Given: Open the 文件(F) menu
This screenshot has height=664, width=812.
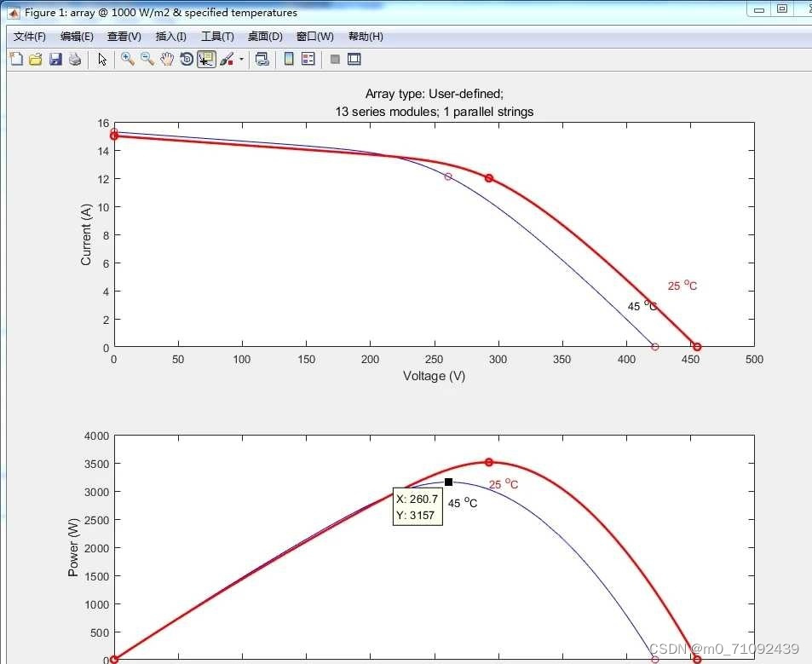Looking at the screenshot, I should pyautogui.click(x=30, y=37).
